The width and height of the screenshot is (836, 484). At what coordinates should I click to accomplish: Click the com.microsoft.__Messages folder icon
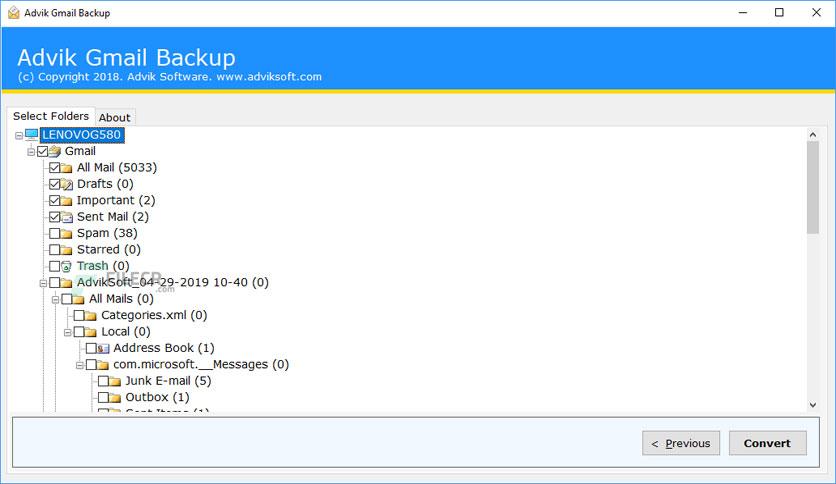pos(103,365)
